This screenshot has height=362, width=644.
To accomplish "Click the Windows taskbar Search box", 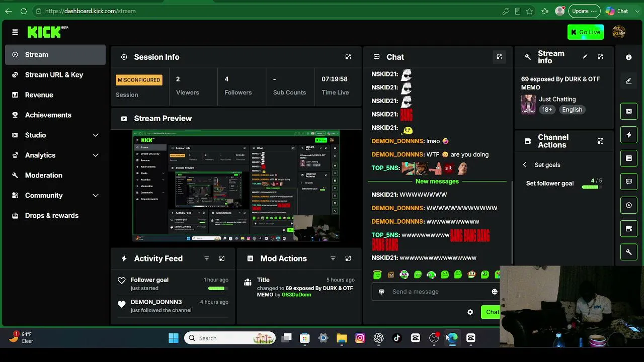I will click(230, 338).
